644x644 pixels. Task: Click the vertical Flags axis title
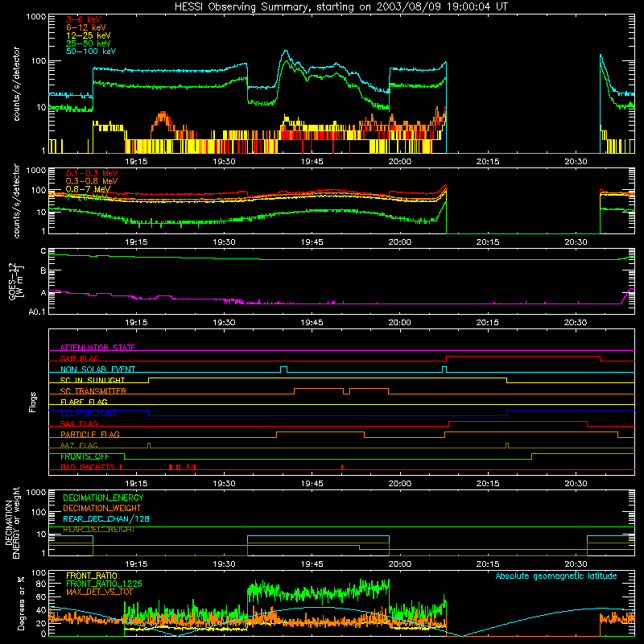tap(32, 402)
